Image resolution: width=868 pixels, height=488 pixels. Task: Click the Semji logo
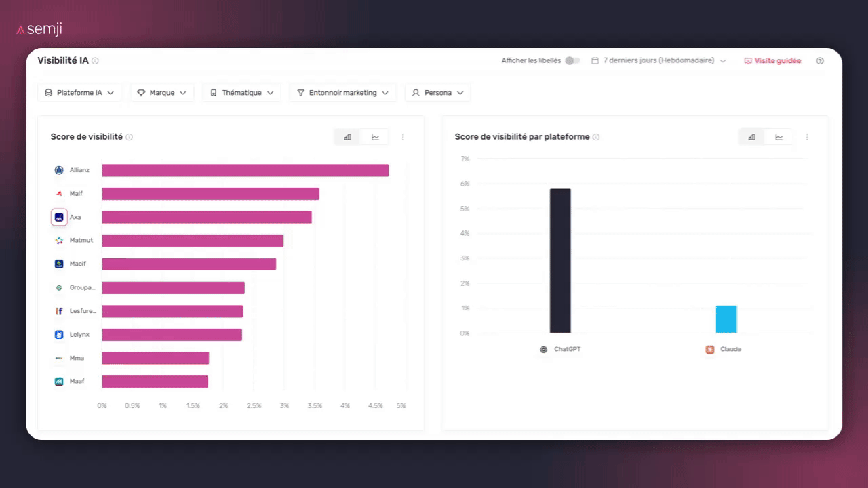coord(39,29)
